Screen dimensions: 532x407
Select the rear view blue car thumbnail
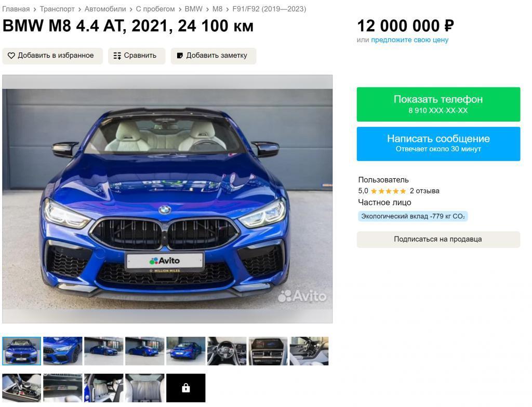(x=185, y=351)
